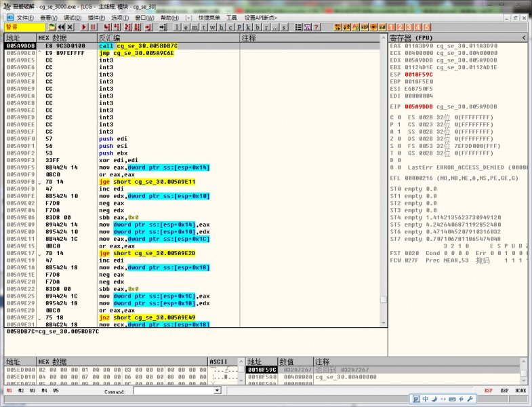532x407 pixels.
Task: Click the Trace over icon
Action: tap(137, 27)
